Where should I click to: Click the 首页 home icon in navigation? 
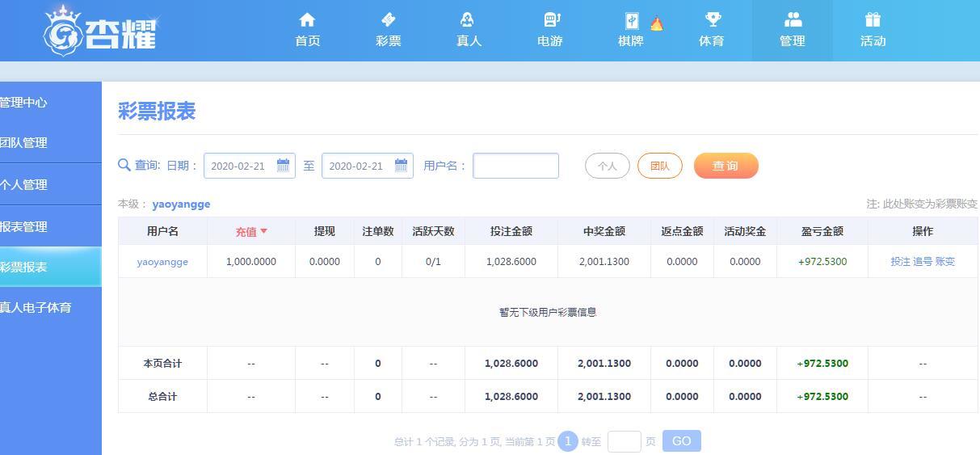tap(307, 20)
